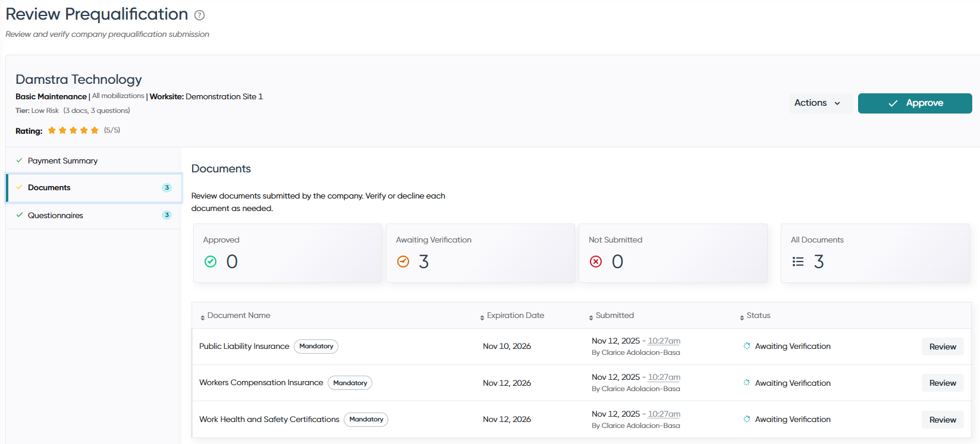Review Workers Compensation Insurance document

pos(943,383)
